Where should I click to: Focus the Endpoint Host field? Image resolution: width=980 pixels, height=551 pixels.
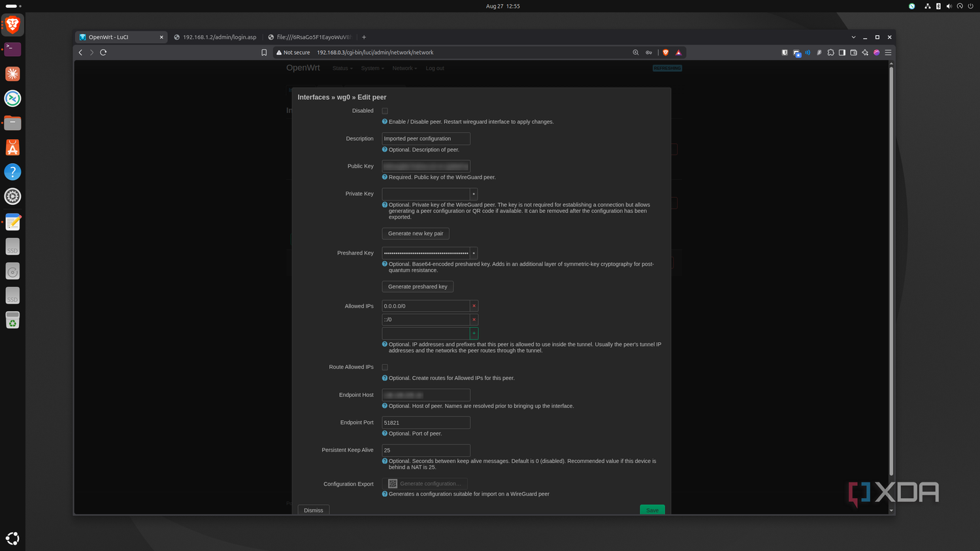426,395
